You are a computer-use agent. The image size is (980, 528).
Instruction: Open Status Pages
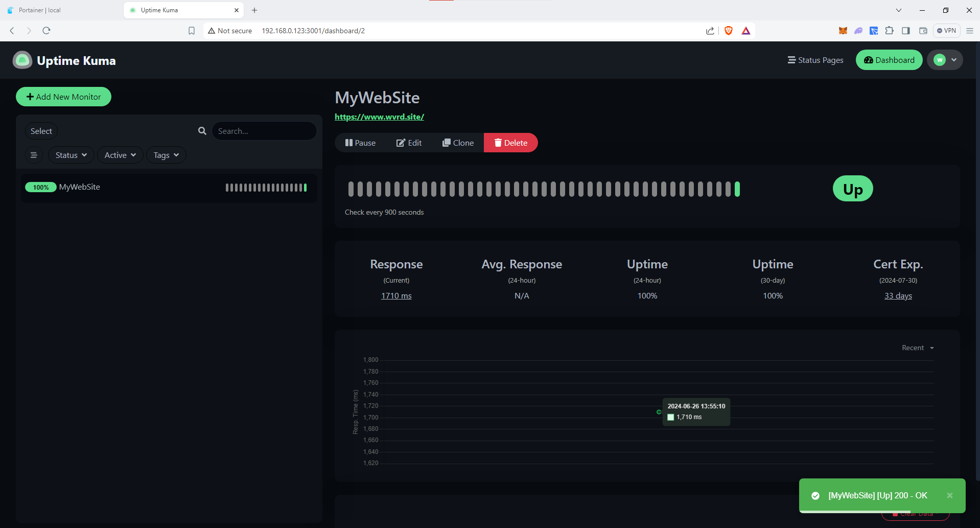tap(815, 60)
